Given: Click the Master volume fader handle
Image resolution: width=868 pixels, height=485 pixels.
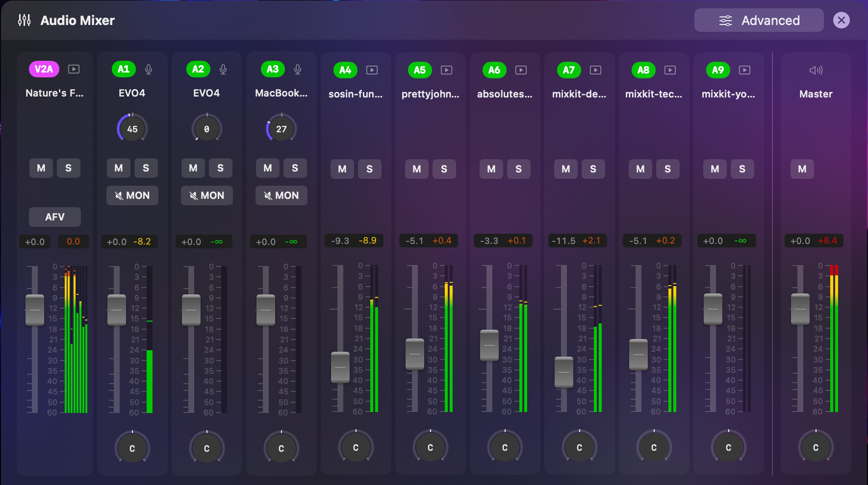Looking at the screenshot, I should (x=800, y=309).
